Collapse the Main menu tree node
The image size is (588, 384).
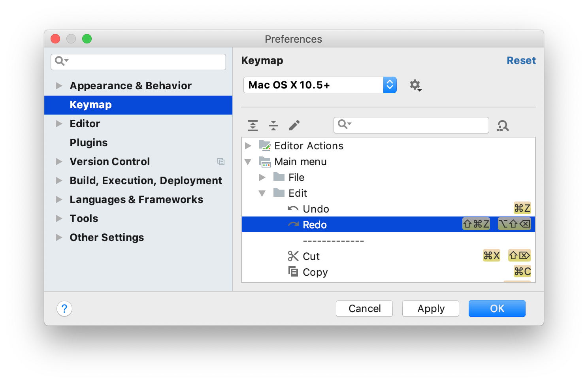[248, 162]
